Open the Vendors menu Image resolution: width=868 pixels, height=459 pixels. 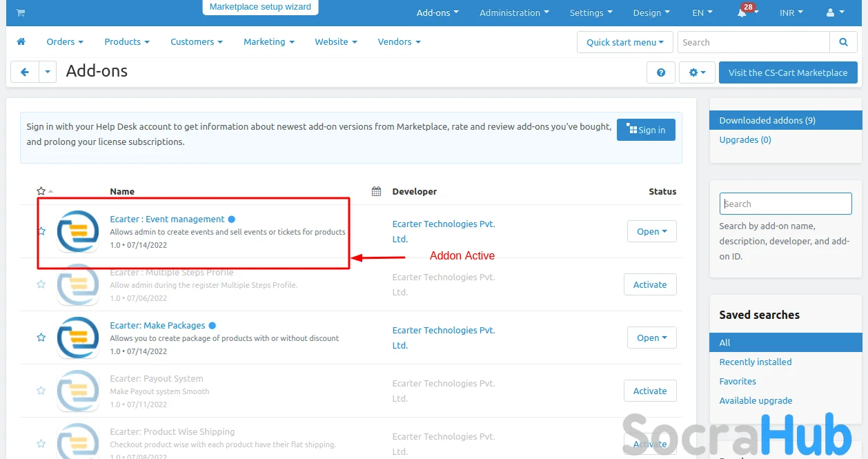[x=399, y=41]
